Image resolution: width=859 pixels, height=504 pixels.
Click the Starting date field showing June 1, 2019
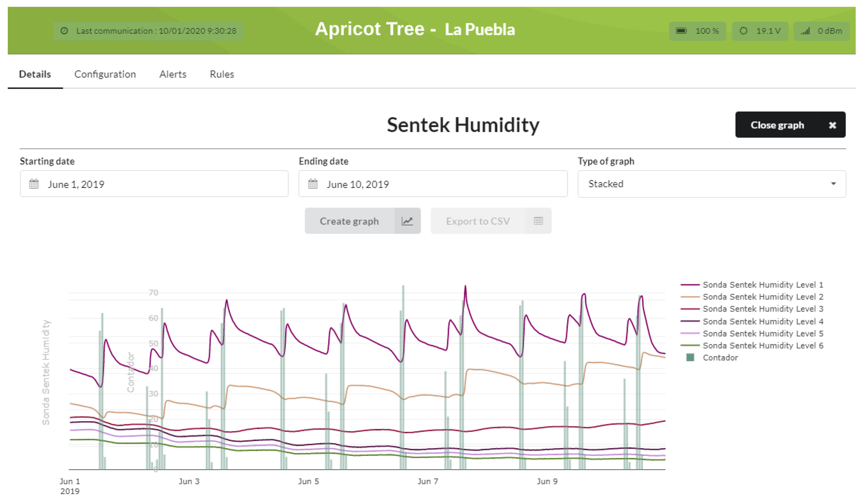154,184
